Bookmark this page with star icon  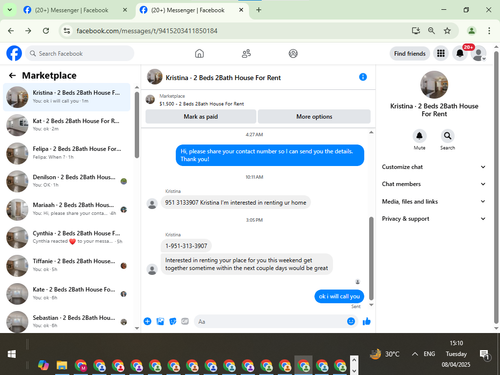point(447,31)
